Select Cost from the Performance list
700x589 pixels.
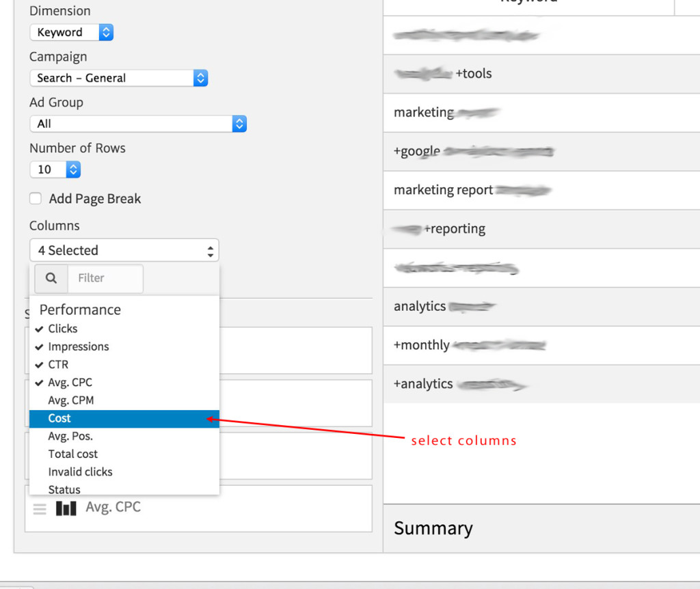coord(59,418)
